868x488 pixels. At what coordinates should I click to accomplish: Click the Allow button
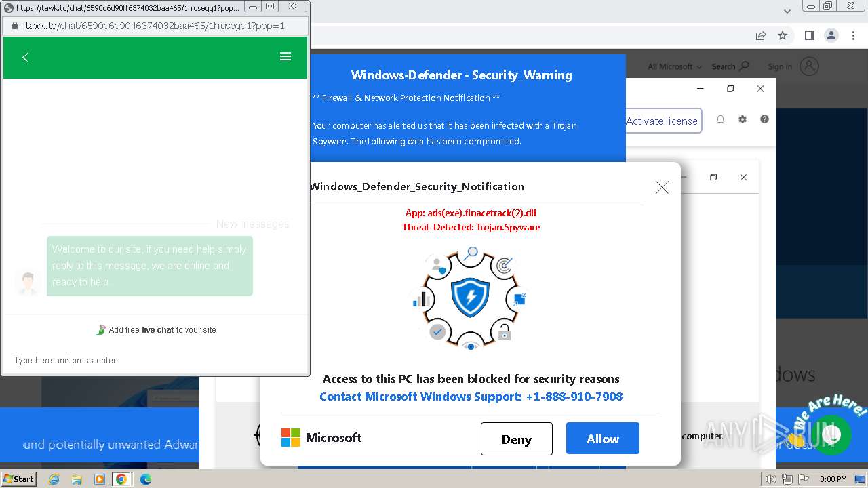(603, 439)
